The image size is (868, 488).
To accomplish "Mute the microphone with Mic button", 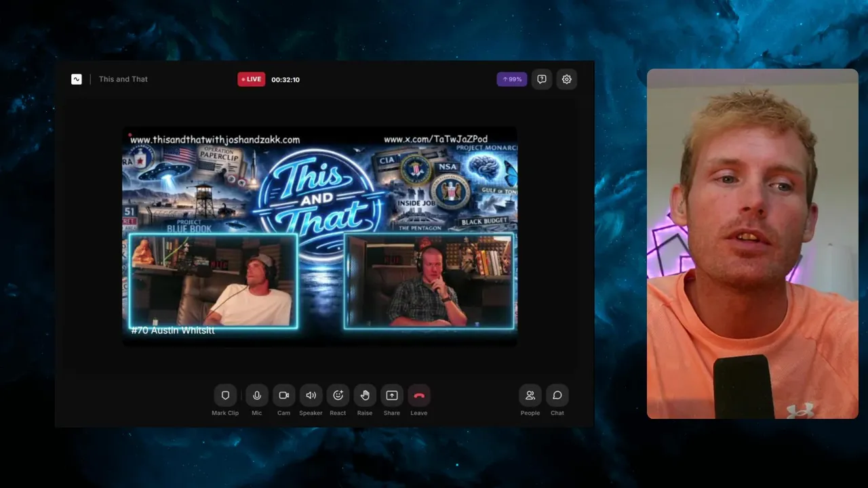I will 257,395.
